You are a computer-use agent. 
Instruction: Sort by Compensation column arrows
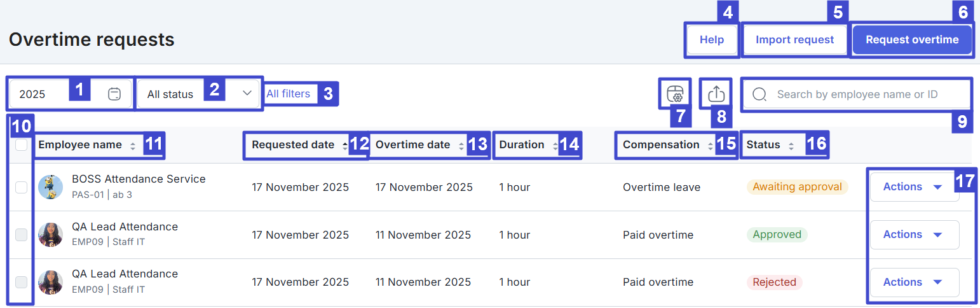click(710, 146)
